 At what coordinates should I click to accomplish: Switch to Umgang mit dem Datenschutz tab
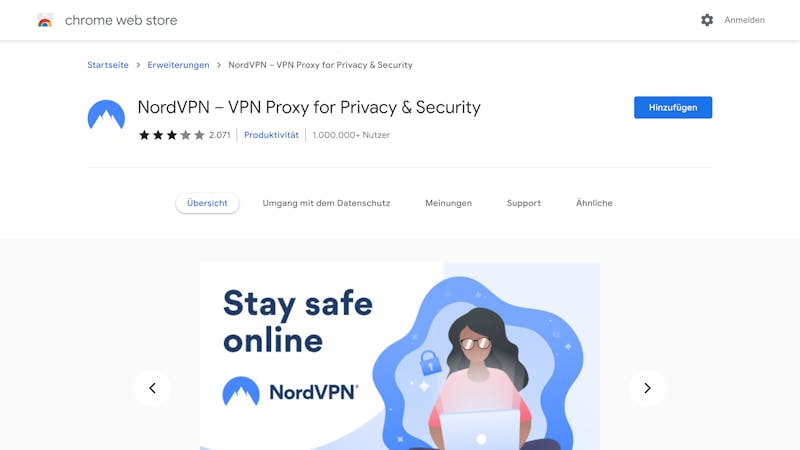coord(326,203)
